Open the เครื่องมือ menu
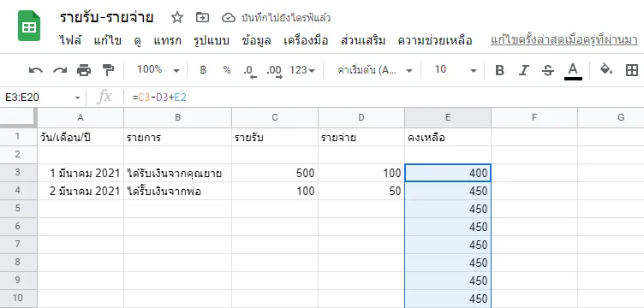The image size is (644, 308). tap(306, 40)
